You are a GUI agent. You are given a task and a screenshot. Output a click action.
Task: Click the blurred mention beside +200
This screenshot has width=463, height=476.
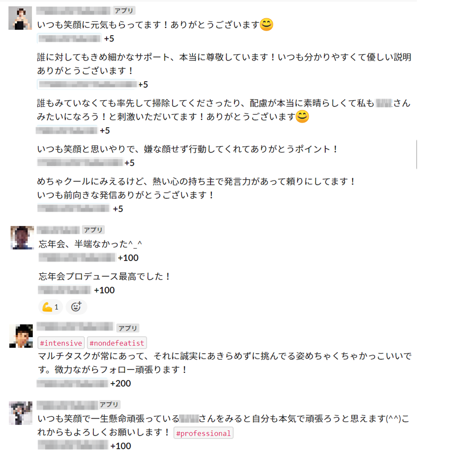click(x=72, y=383)
